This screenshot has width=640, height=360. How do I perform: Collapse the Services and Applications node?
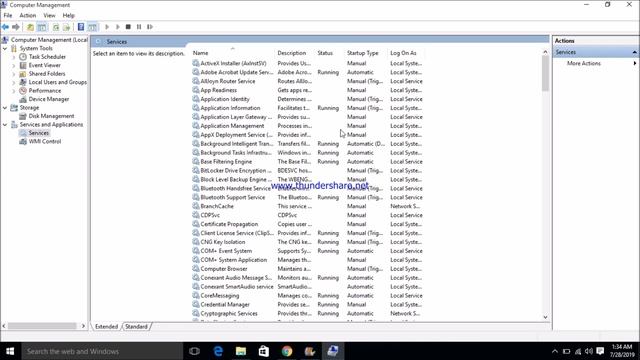tap(5, 124)
